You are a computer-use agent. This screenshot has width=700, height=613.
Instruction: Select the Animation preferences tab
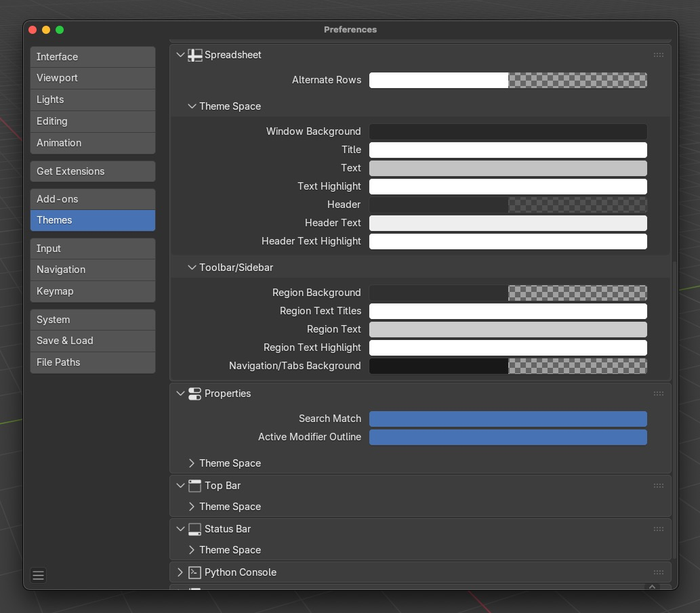click(x=93, y=143)
